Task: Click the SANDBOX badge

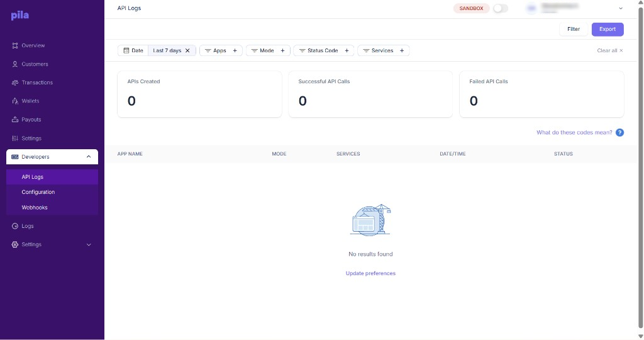Action: point(471,8)
